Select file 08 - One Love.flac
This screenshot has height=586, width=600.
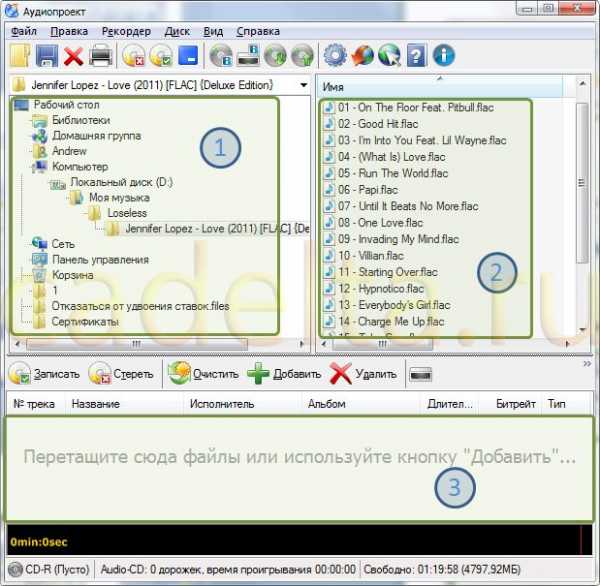click(x=380, y=223)
